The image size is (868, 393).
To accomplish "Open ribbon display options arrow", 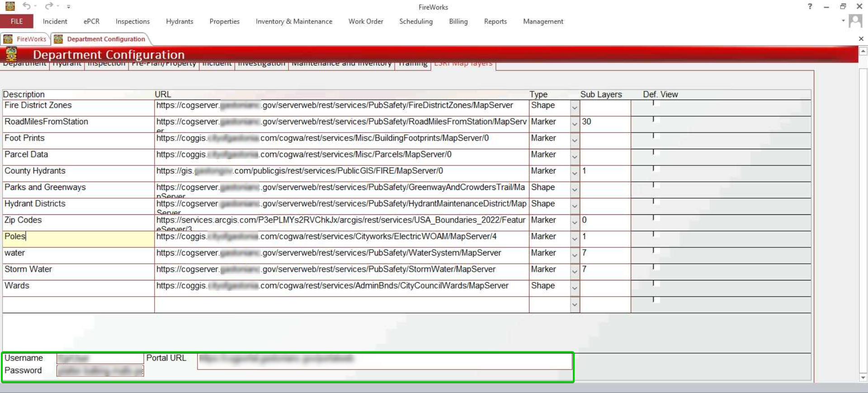I will (x=843, y=21).
